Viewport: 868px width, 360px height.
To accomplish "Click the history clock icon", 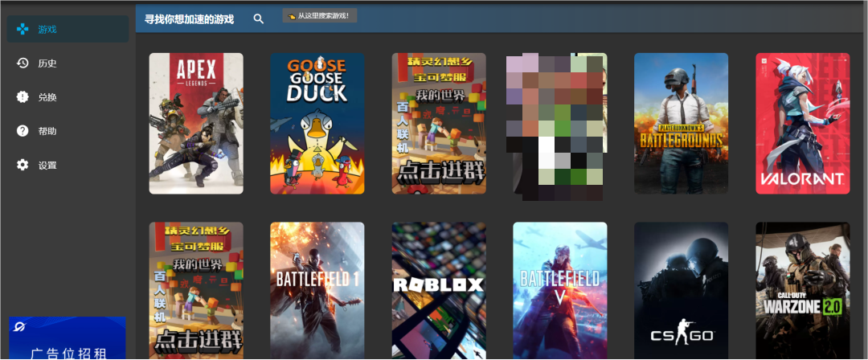I will coord(23,63).
